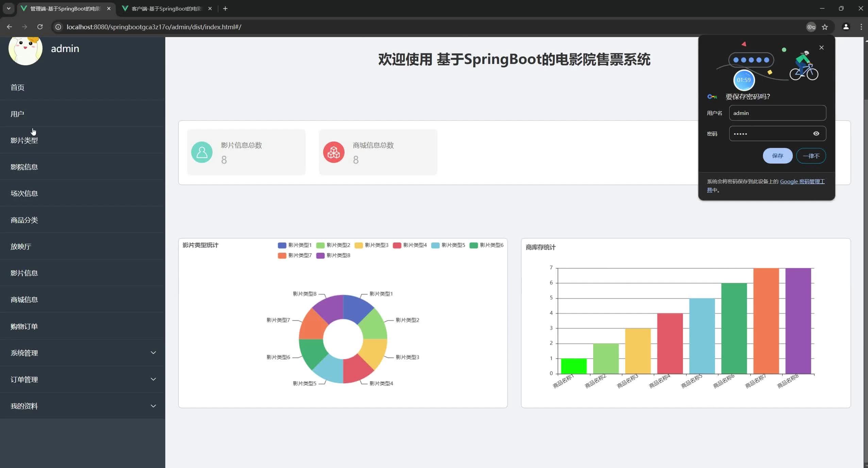The height and width of the screenshot is (468, 868).
Task: Toggle 影片类型1 legend item in pie chart
Action: click(295, 245)
